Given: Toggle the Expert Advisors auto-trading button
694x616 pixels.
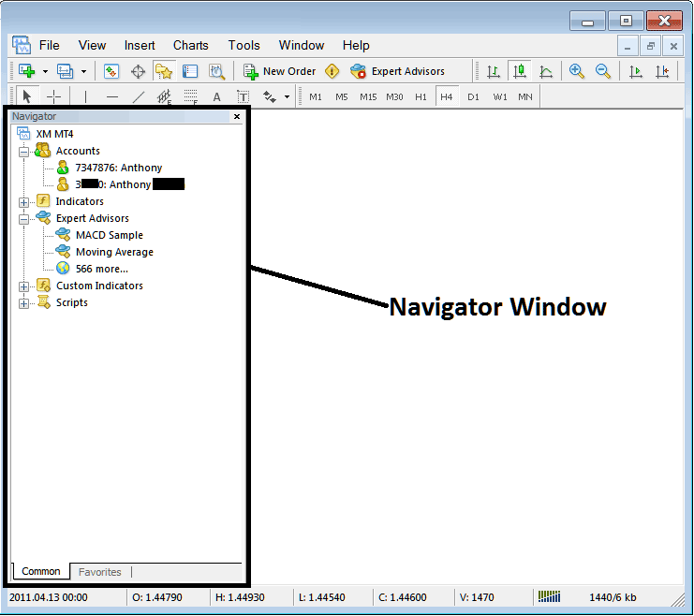Looking at the screenshot, I should 397,71.
